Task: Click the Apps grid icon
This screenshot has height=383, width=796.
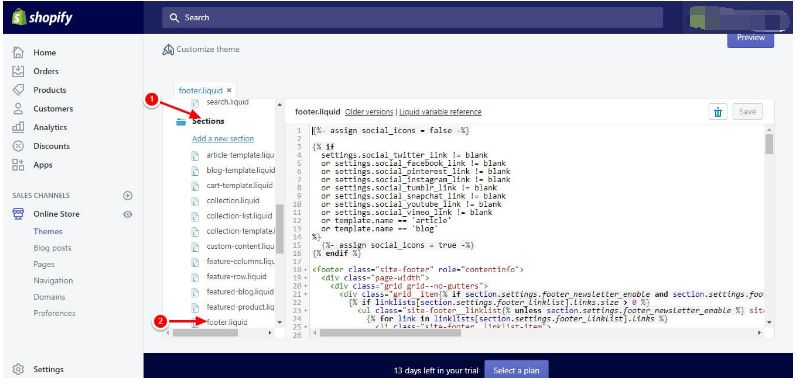Action: tap(18, 165)
